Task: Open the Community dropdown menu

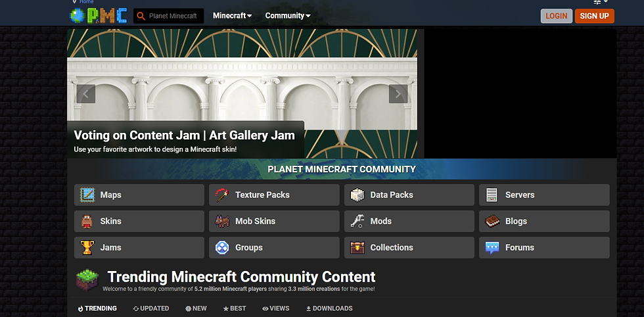Action: click(x=288, y=16)
